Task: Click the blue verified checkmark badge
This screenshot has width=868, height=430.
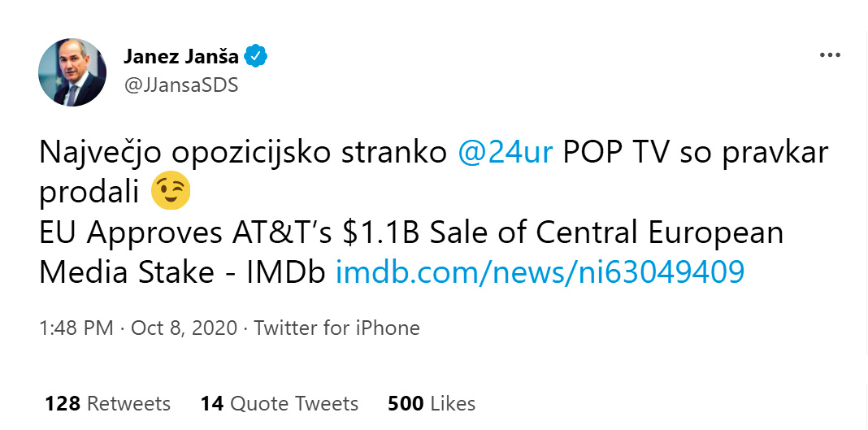Action: [257, 57]
